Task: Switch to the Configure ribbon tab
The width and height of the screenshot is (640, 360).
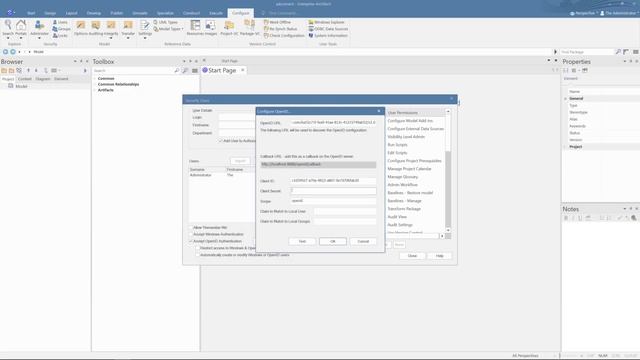Action: (240, 13)
